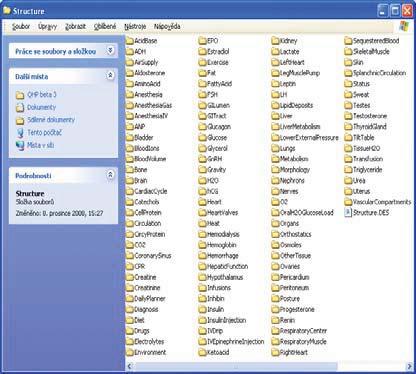This screenshot has height=374, width=416.
Task: Select the AcidBase folder icon
Action: tap(130, 41)
